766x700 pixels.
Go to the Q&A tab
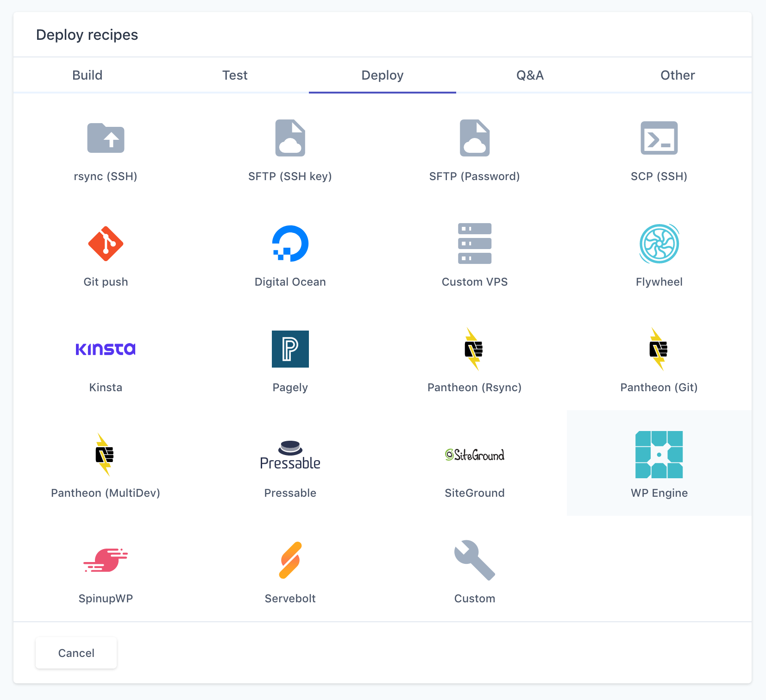tap(530, 75)
